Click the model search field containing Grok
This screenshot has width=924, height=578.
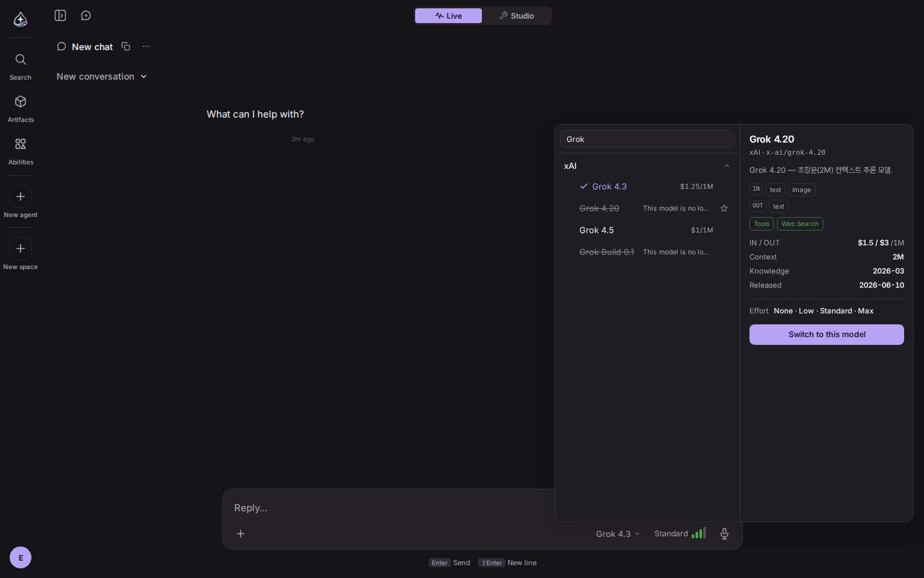pos(647,139)
